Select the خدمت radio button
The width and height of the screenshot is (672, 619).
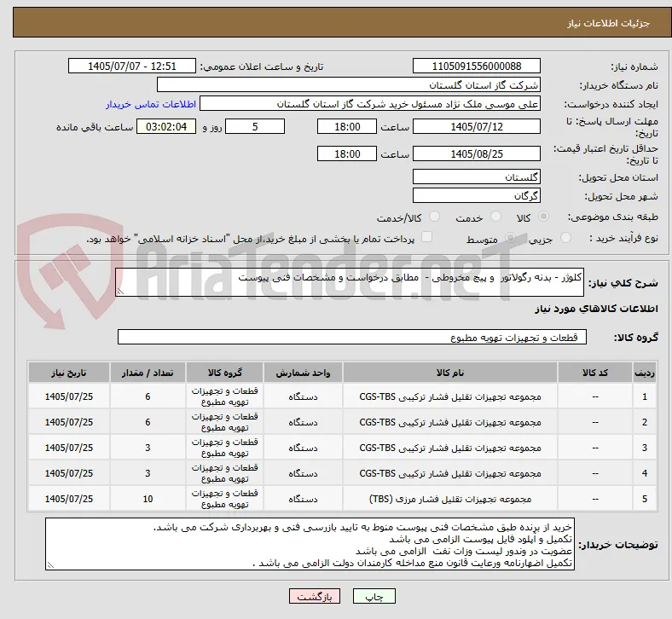click(495, 217)
